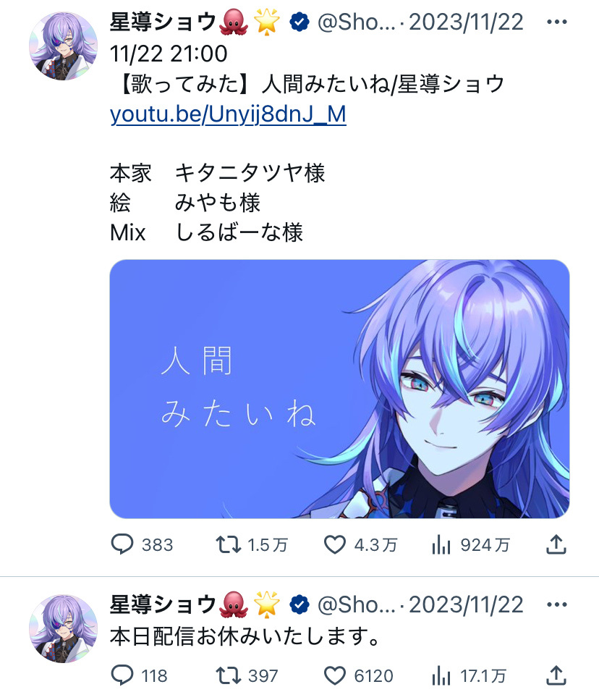
Task: Open more options menu on second tweet
Action: (x=556, y=604)
